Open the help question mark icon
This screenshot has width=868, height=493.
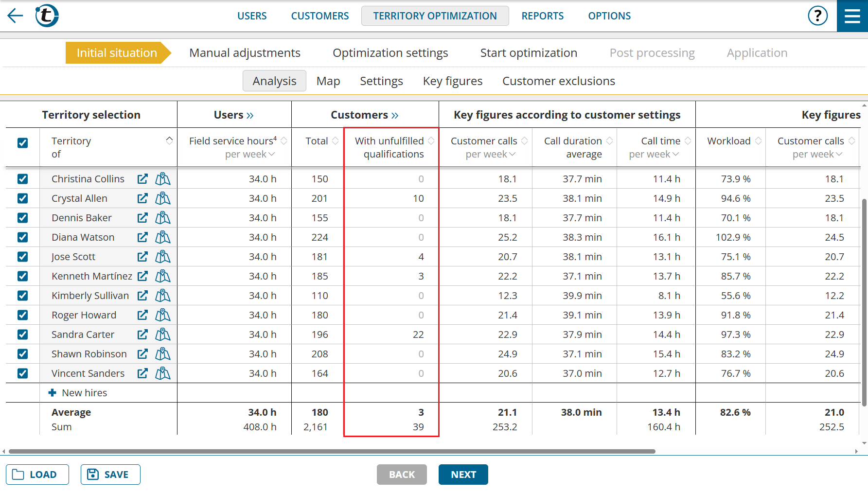point(817,16)
